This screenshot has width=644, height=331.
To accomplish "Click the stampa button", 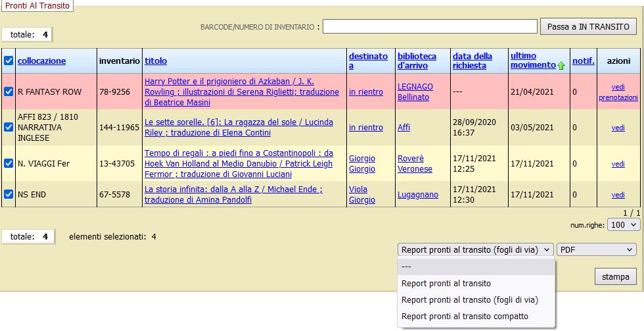I will pyautogui.click(x=615, y=276).
